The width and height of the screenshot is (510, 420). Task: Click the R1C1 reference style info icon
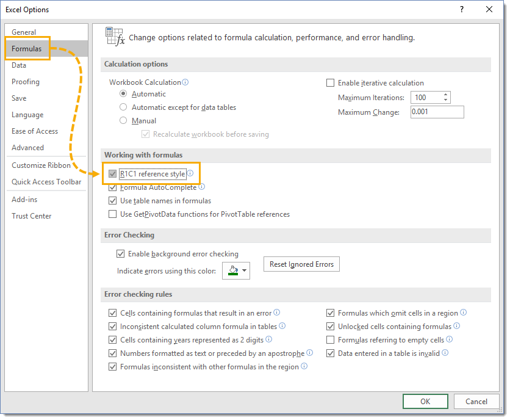190,173
